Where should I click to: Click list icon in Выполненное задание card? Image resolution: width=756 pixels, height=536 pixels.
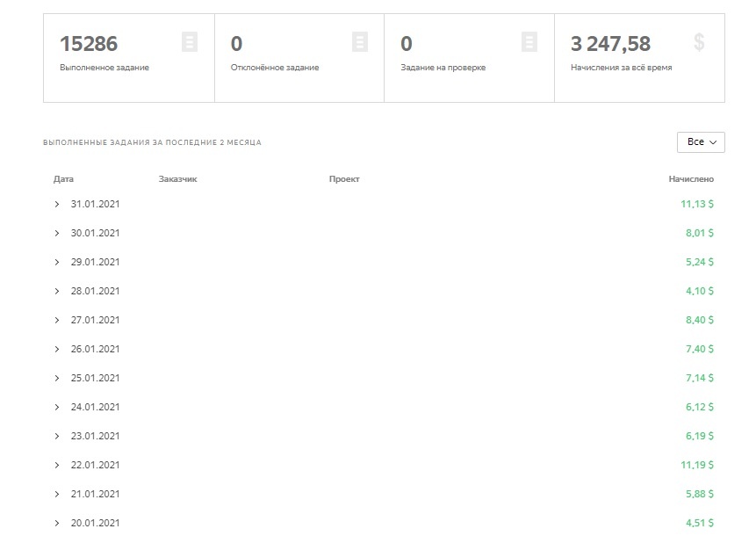pyautogui.click(x=190, y=41)
